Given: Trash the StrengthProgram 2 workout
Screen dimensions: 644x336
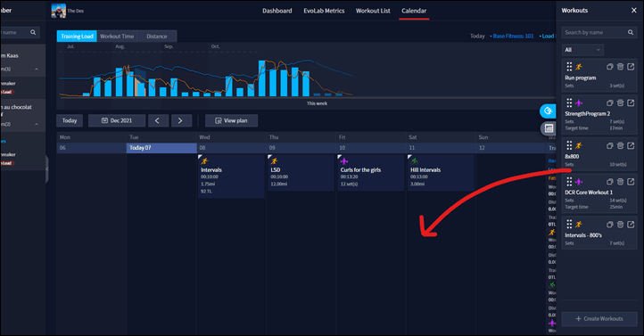Looking at the screenshot, I should pos(620,102).
